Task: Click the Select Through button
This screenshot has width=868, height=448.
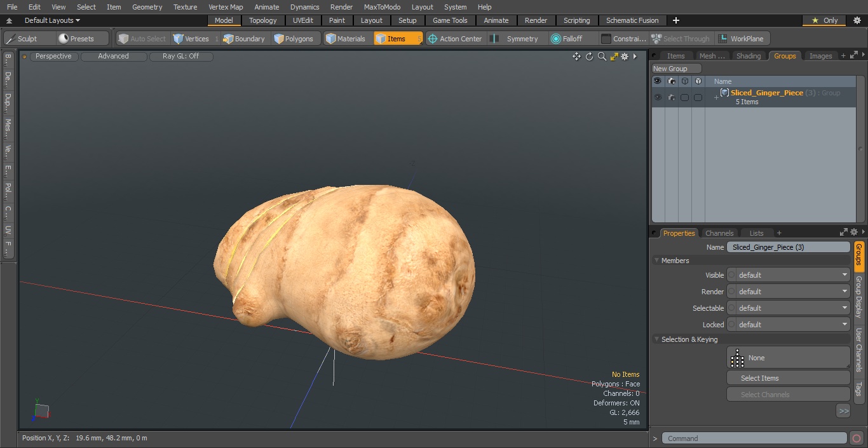Action: [681, 39]
